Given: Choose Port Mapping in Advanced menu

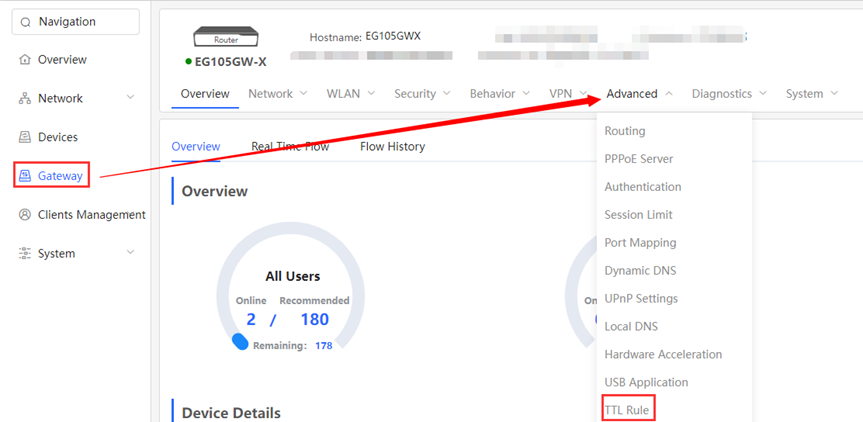Looking at the screenshot, I should [640, 243].
